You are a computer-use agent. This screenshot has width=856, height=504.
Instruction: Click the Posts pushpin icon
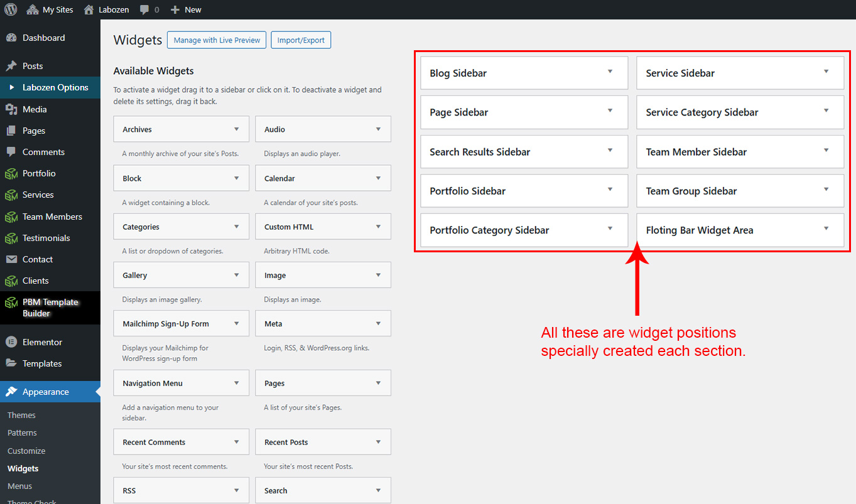[11, 66]
